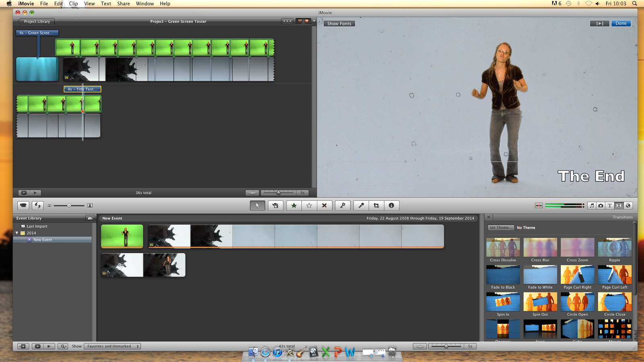Play project from beginning
This screenshot has width=644, height=362.
pyautogui.click(x=35, y=193)
